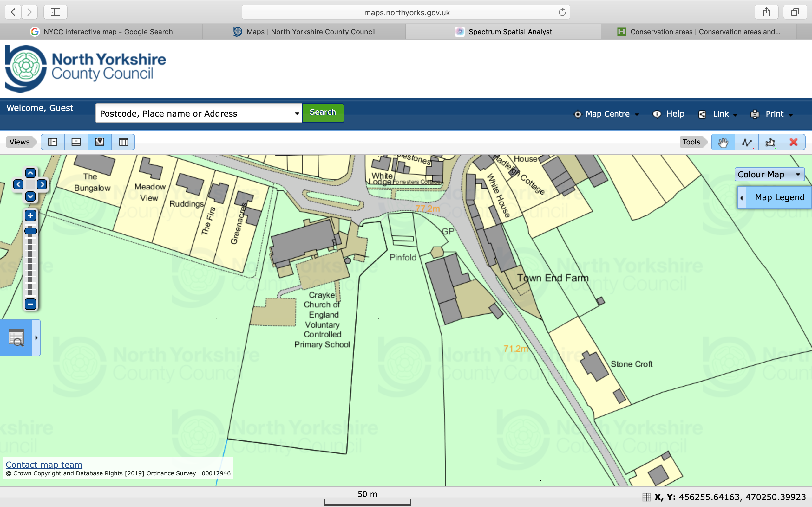The image size is (812, 507).
Task: Pan the map up with arrow
Action: click(30, 173)
